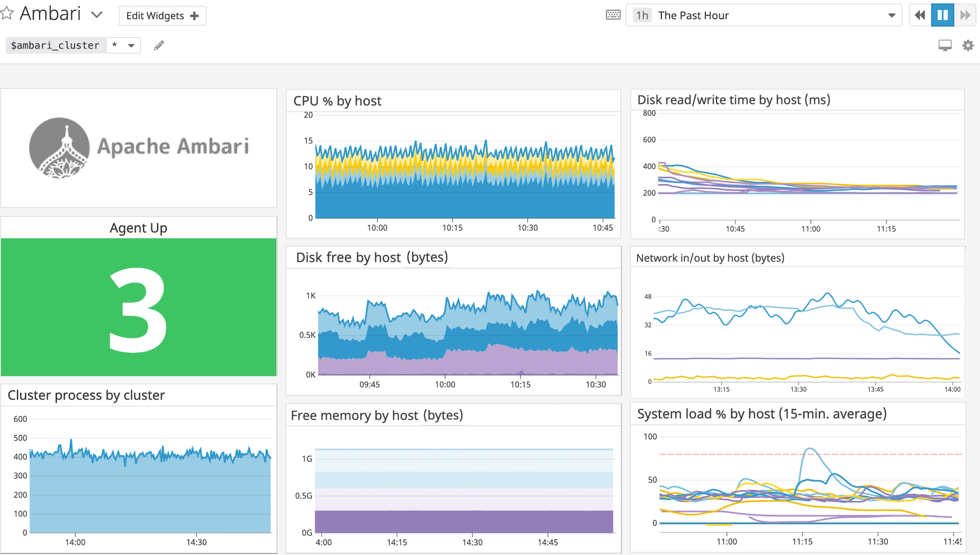Open dashboard settings with the gear icon
Screen dimensions: 980x555
coord(968,45)
